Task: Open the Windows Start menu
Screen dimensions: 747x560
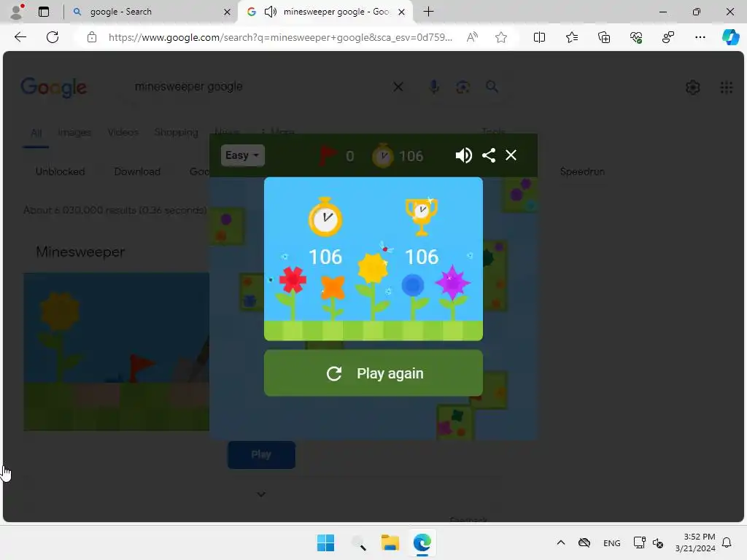Action: click(x=326, y=542)
